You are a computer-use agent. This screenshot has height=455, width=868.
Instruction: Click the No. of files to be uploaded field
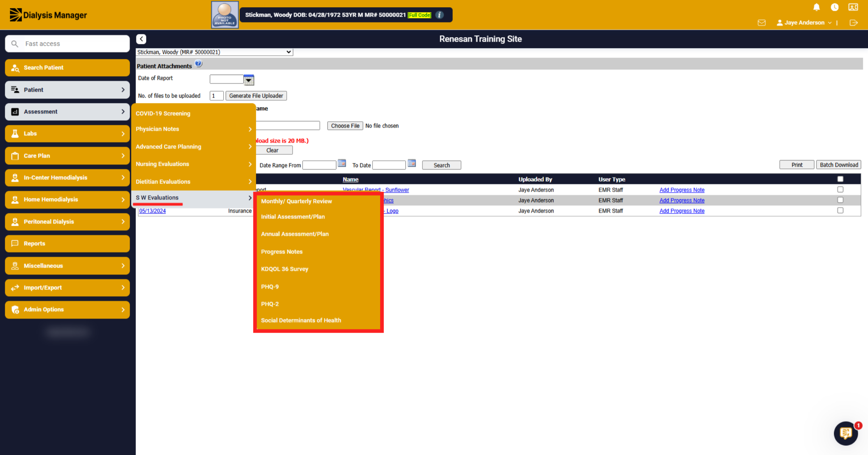(x=217, y=96)
